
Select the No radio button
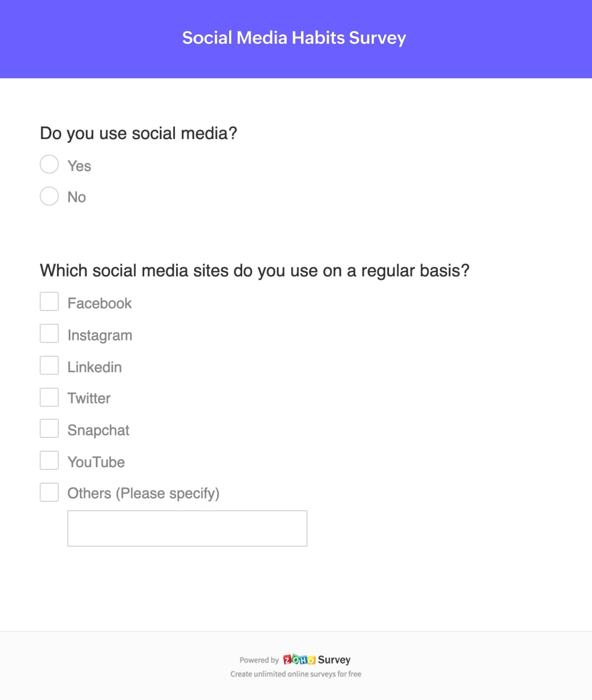tap(49, 196)
